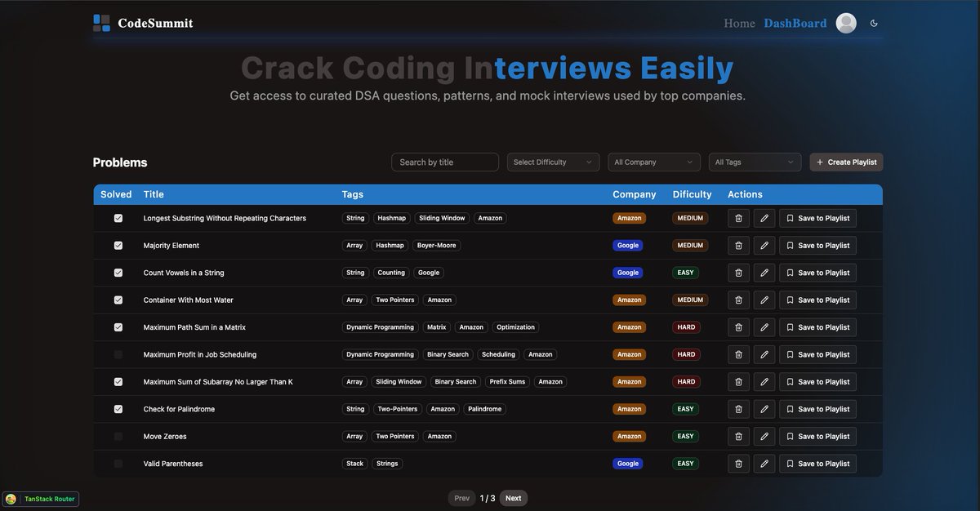Screen dimensions: 980x511
Task: Uncheck solved for Maximum Path Sum in a Matrix
Action: pyautogui.click(x=118, y=327)
